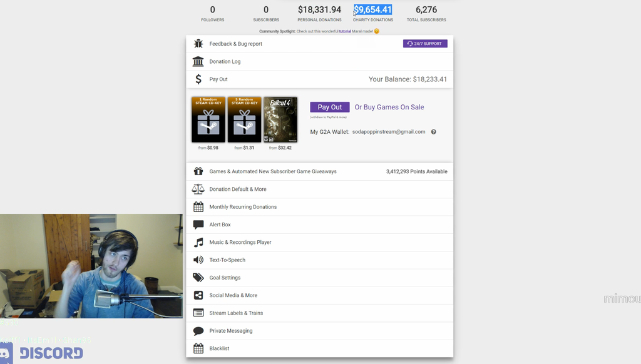The image size is (641, 364).
Task: Click the 3,412,293 Points Available text
Action: pyautogui.click(x=416, y=171)
